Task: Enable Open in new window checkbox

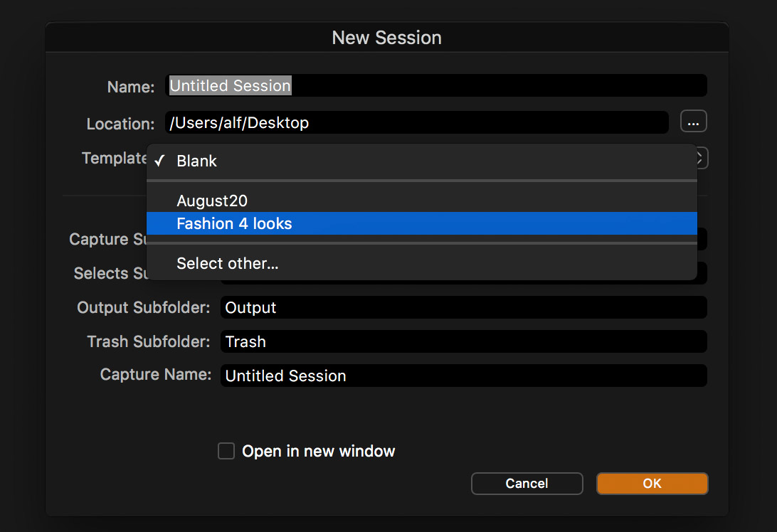Action: 226,451
